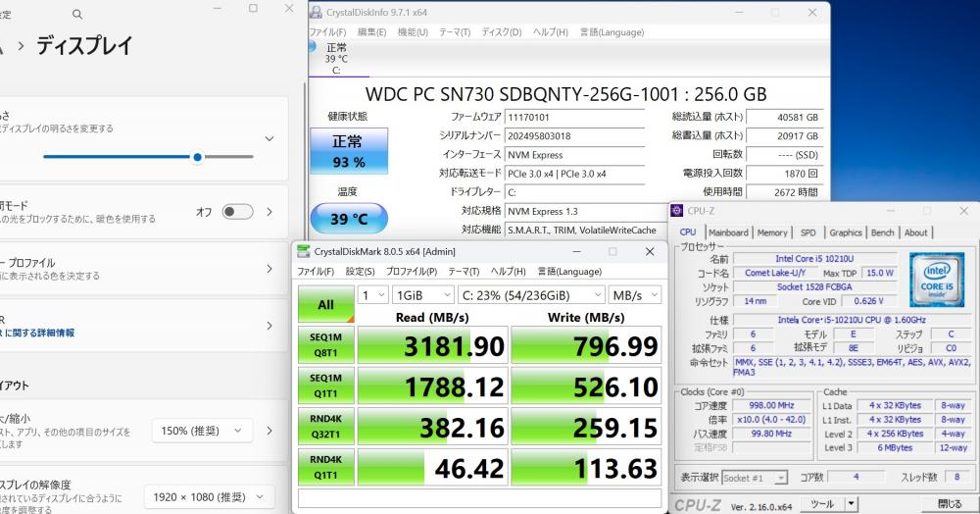Viewport: 980px width, 514px height.
Task: Open the drive C: 23% selection dropdown
Action: [x=531, y=295]
